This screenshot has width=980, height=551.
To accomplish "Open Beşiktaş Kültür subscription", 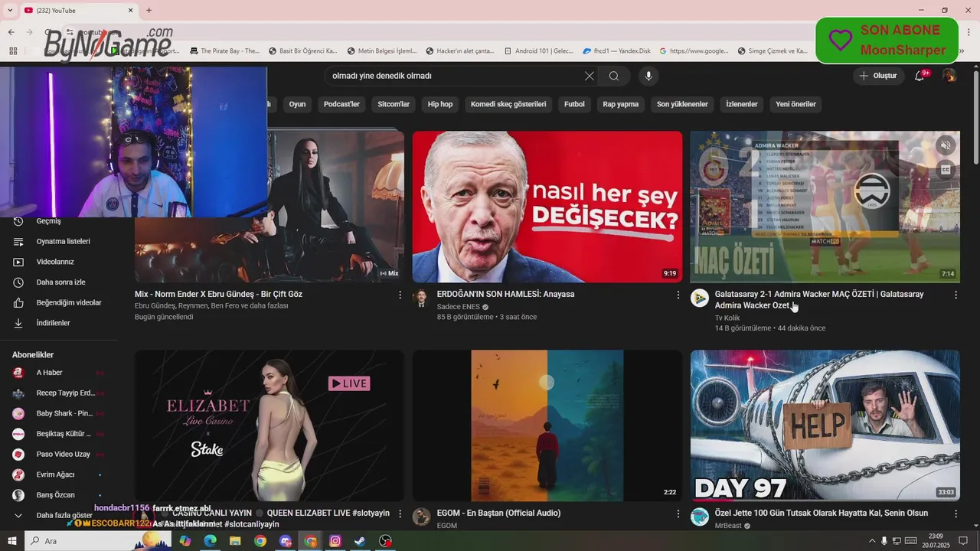I will (59, 434).
